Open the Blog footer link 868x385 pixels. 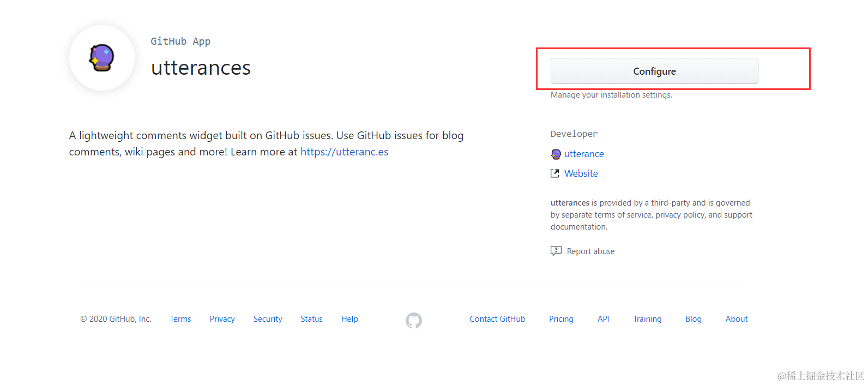tap(694, 319)
